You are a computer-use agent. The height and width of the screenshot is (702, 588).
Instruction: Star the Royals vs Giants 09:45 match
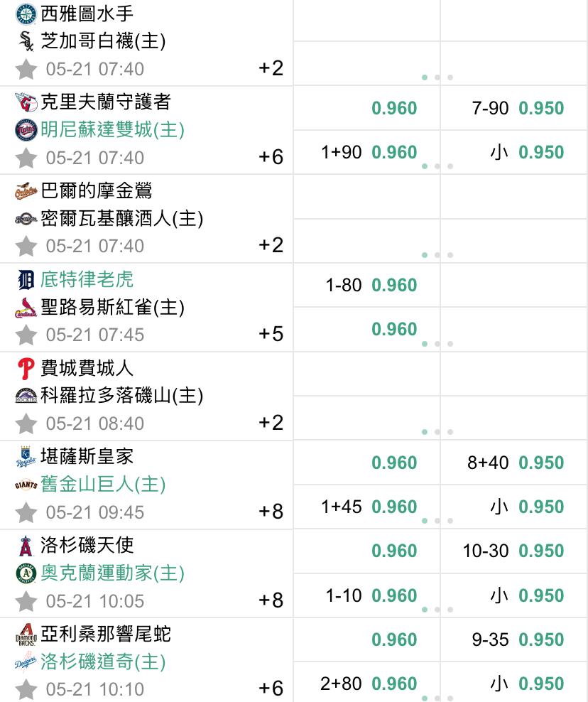pyautogui.click(x=26, y=512)
